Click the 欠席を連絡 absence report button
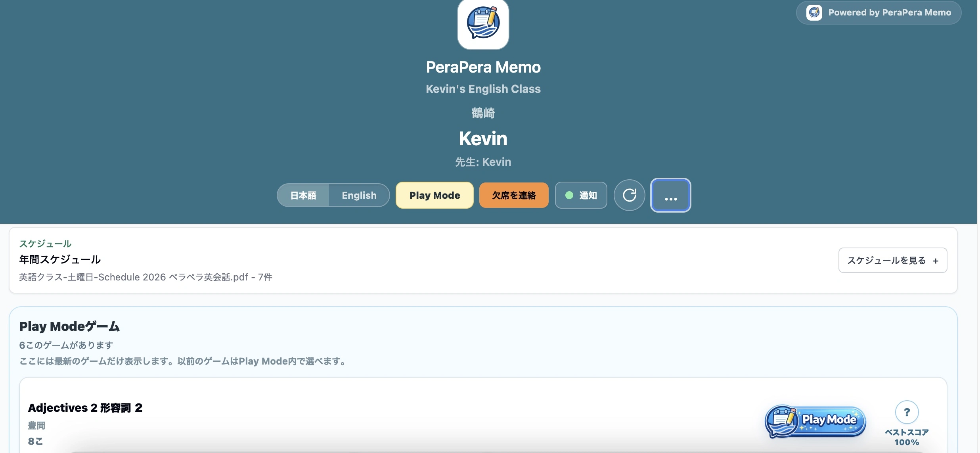Screen dimensions: 980x453 click(x=514, y=195)
